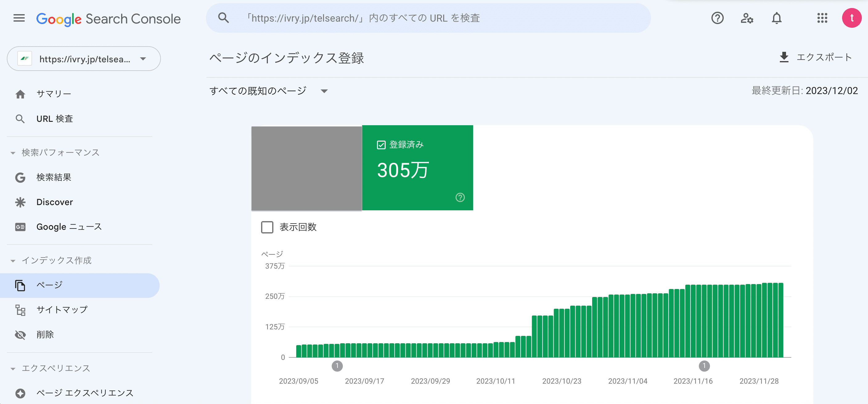Go to サイトマップ in sidebar
Screen dimensions: 868x404
pos(62,310)
